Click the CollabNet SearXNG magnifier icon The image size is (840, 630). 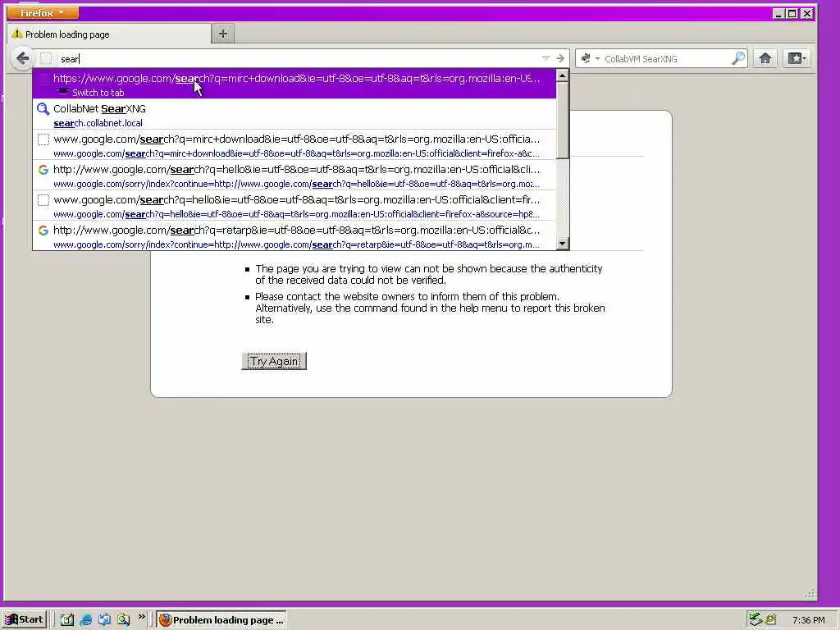point(43,109)
